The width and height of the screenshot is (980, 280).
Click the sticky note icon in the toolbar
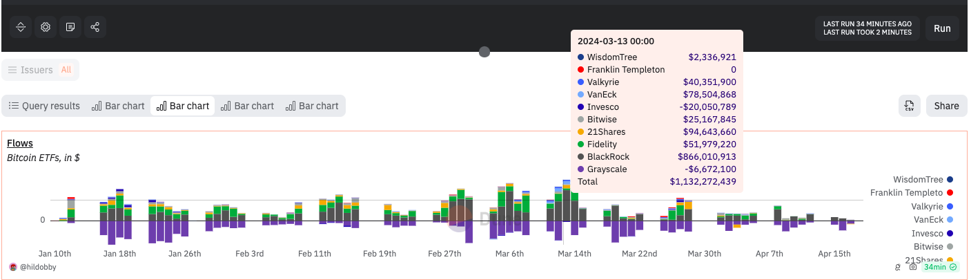70,27
